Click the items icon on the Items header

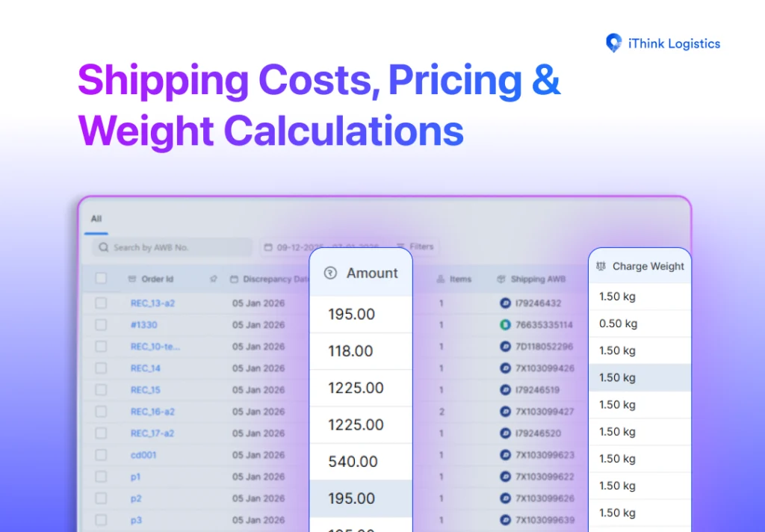tap(440, 279)
